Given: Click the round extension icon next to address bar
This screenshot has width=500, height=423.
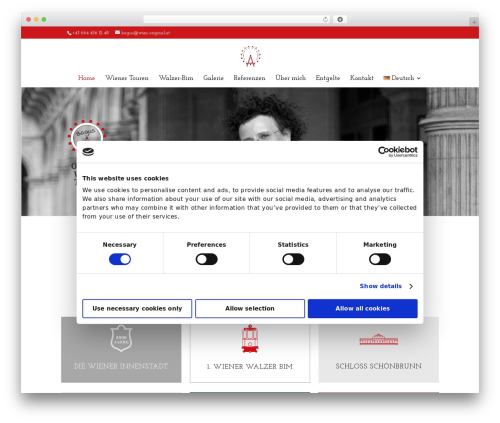Looking at the screenshot, I should coord(340,20).
